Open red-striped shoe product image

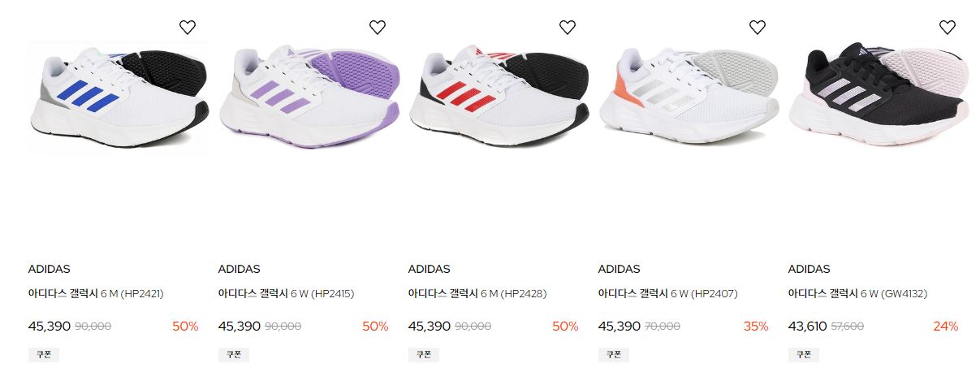click(499, 97)
